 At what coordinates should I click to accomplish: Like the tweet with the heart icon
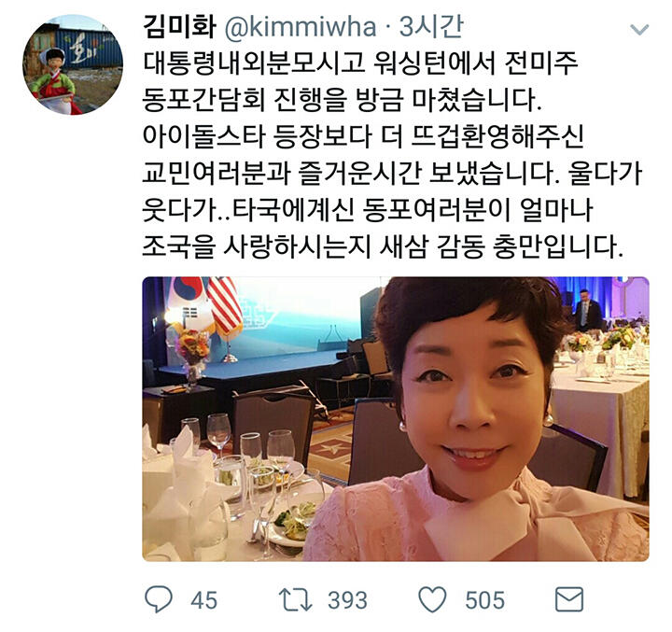point(432,599)
